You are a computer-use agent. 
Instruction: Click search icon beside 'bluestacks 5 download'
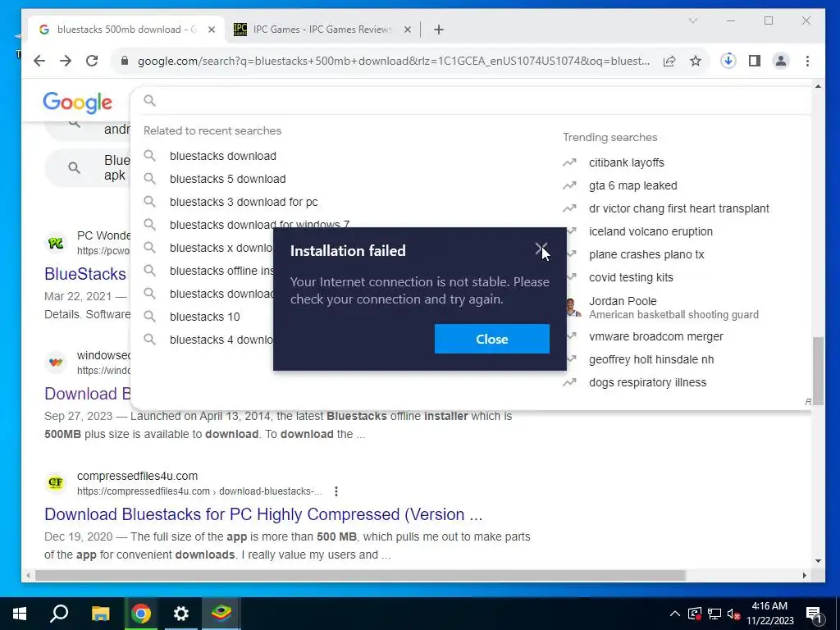point(149,179)
